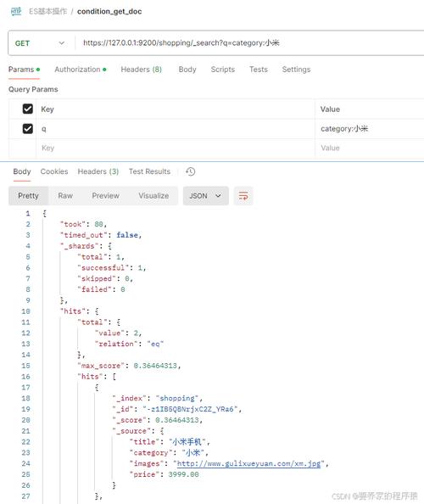Image resolution: width=424 pixels, height=504 pixels.
Task: Click the "_shards" line
Action: coord(86,246)
